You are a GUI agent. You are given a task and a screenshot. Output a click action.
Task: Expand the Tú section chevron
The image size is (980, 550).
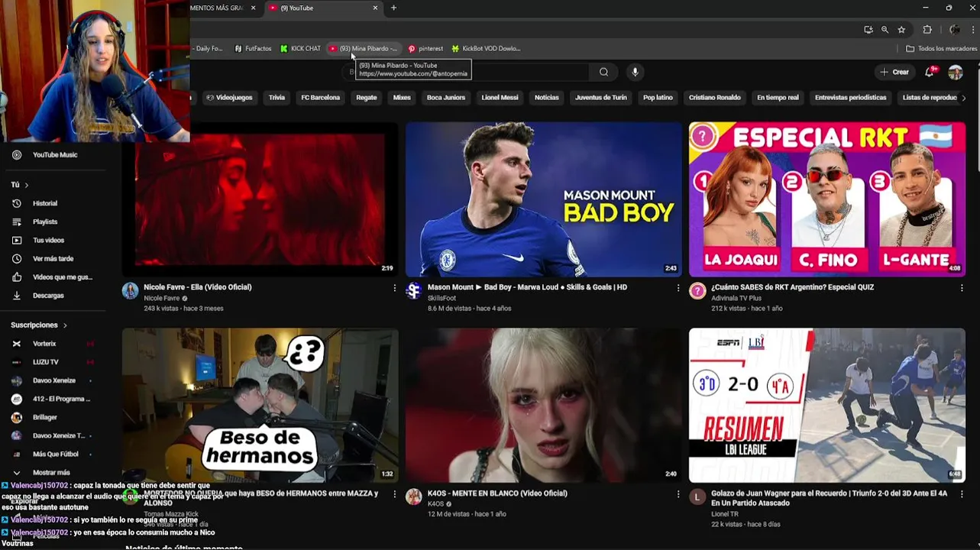(x=27, y=185)
